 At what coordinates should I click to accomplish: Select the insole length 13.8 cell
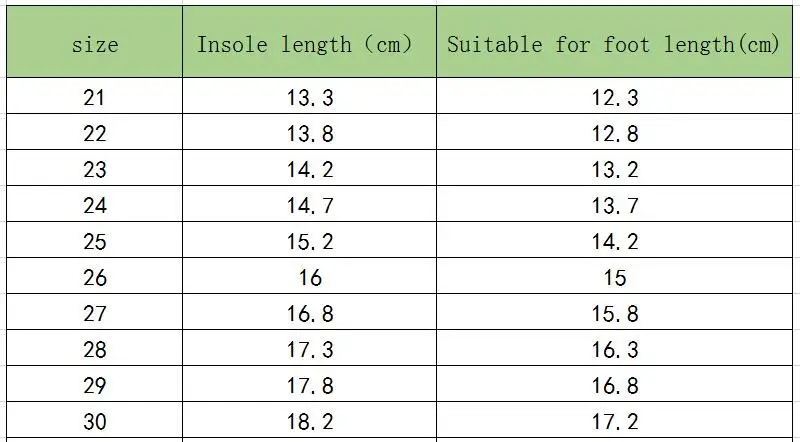(x=309, y=134)
